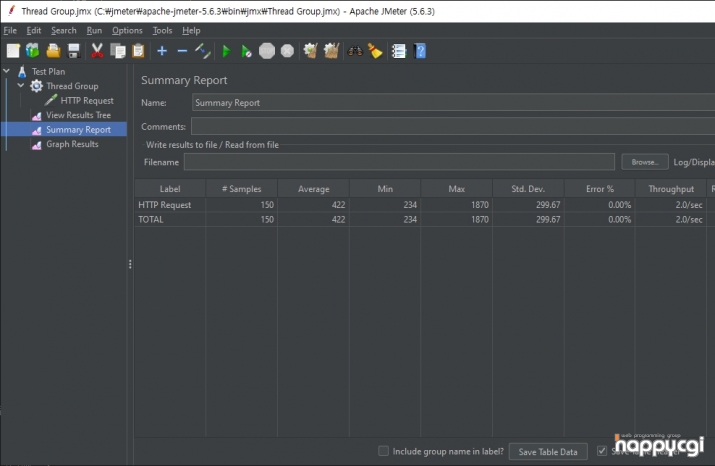The image size is (715, 466).
Task: Click the Save disk icon
Action: click(74, 51)
